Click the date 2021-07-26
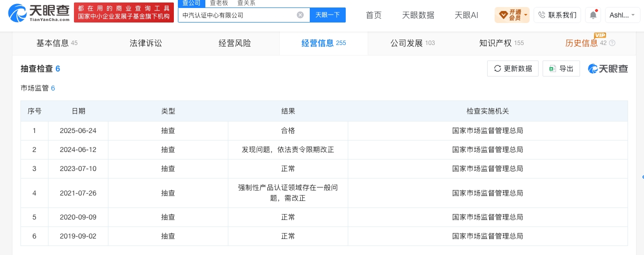 tap(78, 193)
